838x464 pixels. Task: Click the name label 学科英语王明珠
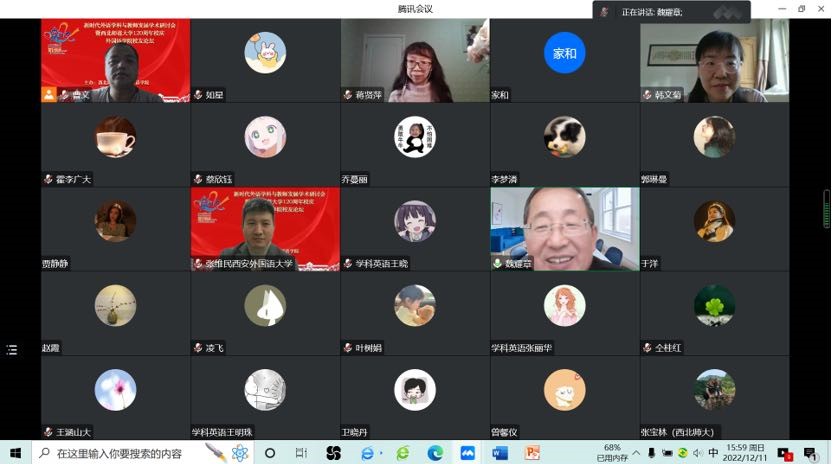pos(222,432)
